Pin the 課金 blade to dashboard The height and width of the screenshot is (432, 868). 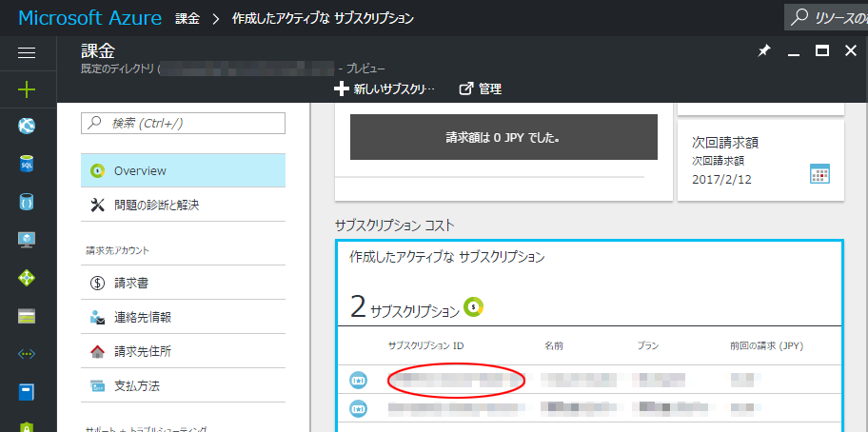(x=764, y=50)
